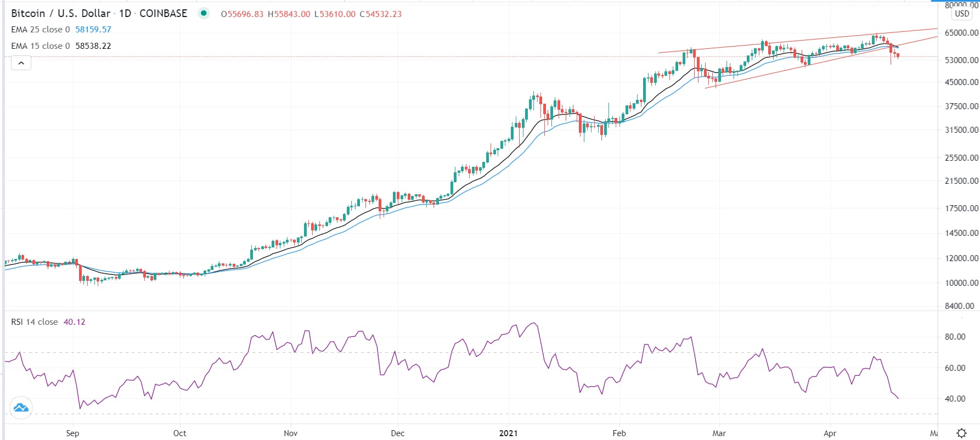Select the EMA 15 close indicator legend
Screen dimensions: 980x440
coord(41,46)
